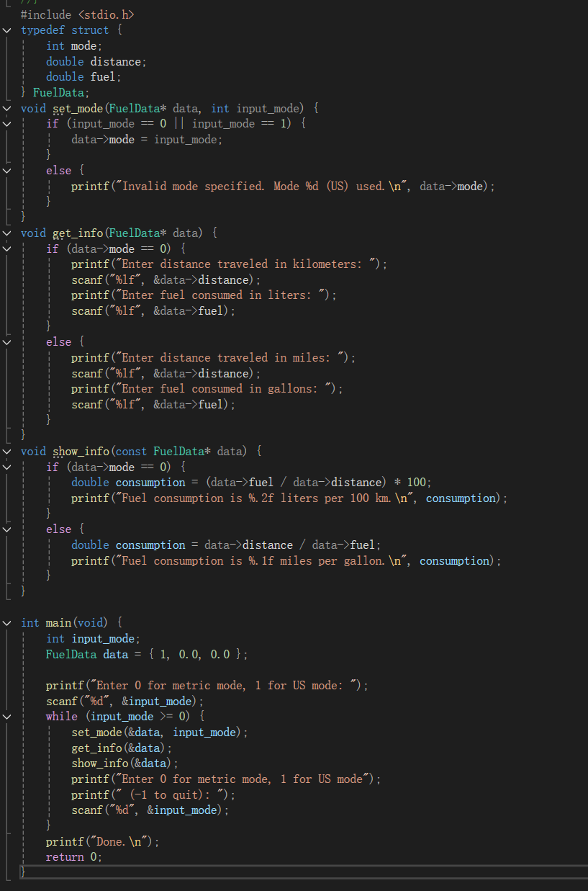The width and height of the screenshot is (588, 891).
Task: Fold the if block asking for kilometers
Action: coord(6,249)
